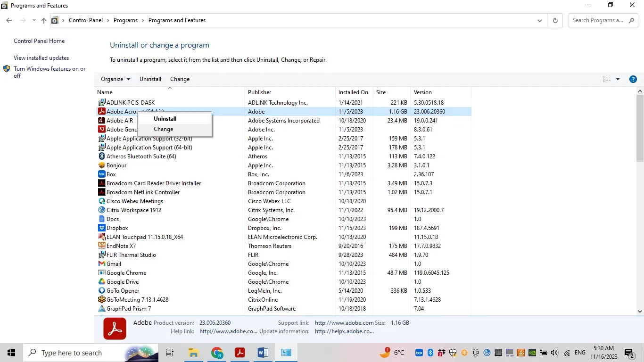
Task: Select the Box program icon
Action: [101, 174]
